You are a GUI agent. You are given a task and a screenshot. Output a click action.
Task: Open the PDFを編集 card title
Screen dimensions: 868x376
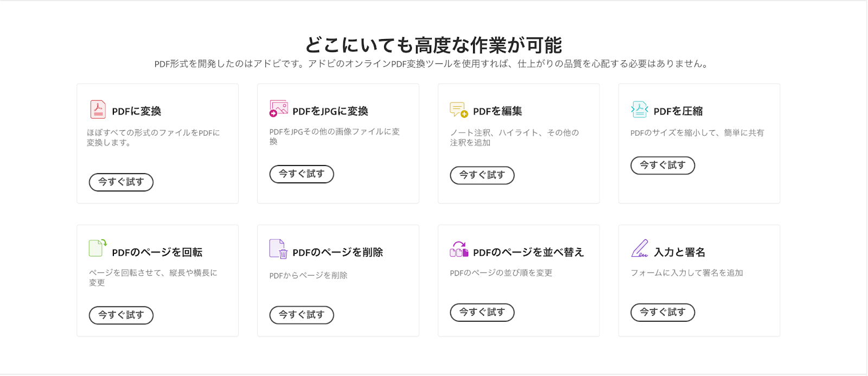click(x=497, y=111)
